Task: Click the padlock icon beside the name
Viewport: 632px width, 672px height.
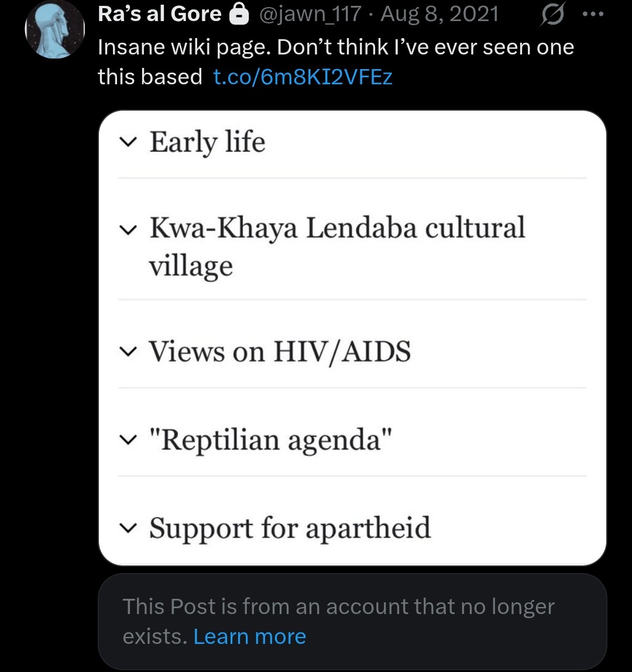Action: [x=239, y=13]
